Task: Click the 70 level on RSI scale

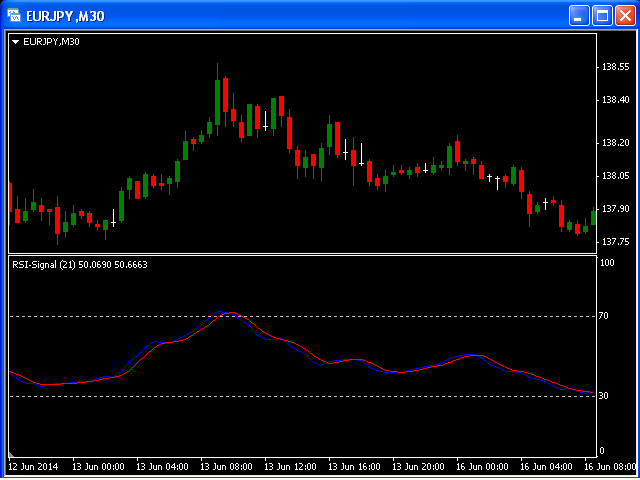Action: 604,316
